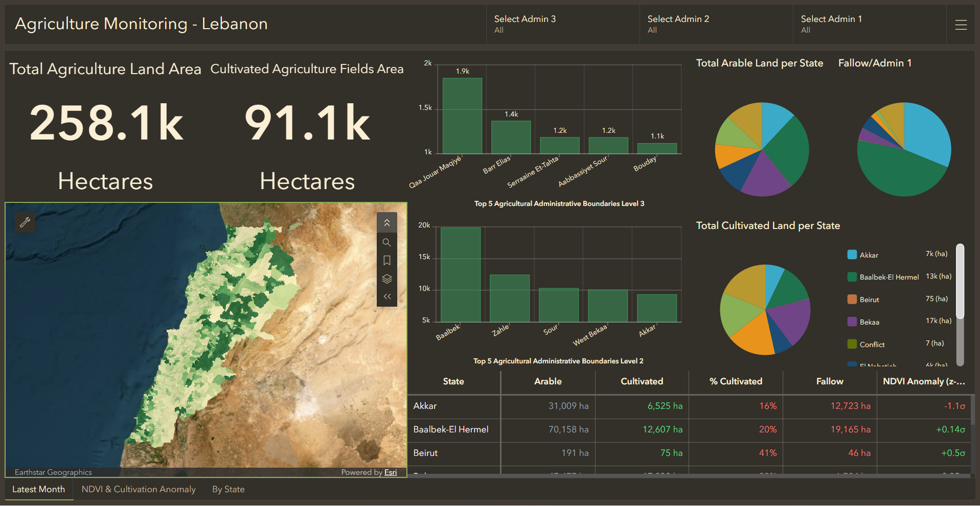Click the Abbassiyet Sour bar
The width and height of the screenshot is (980, 506).
[x=608, y=145]
